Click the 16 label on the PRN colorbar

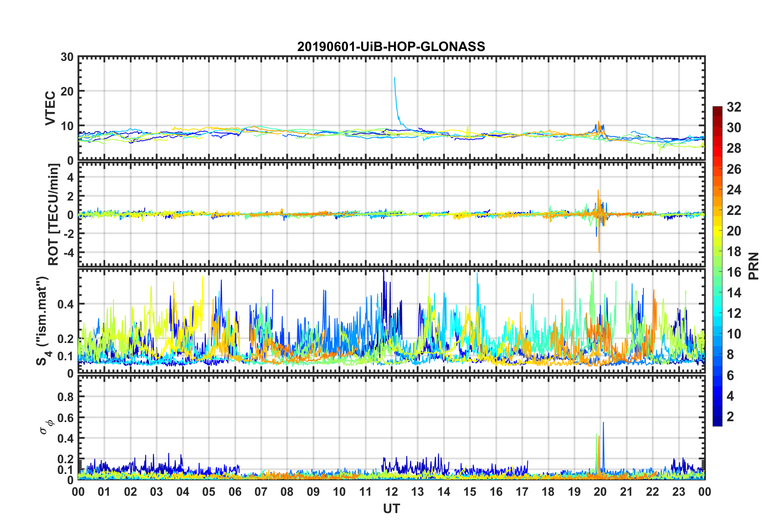coord(734,272)
